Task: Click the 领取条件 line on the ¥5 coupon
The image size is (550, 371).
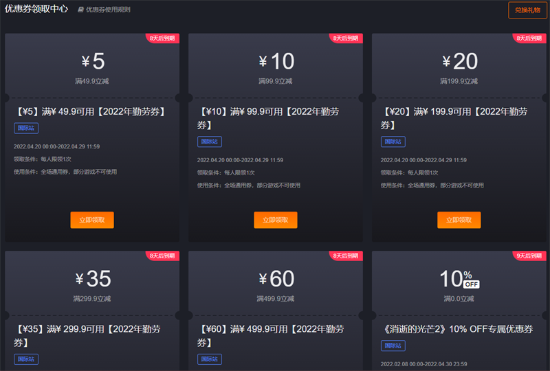Action: (x=42, y=159)
